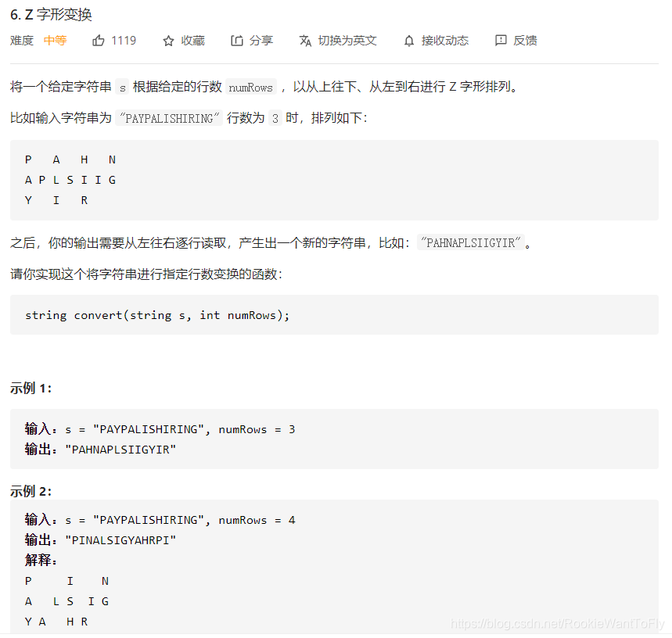Open 反馈 feedback label

(526, 40)
